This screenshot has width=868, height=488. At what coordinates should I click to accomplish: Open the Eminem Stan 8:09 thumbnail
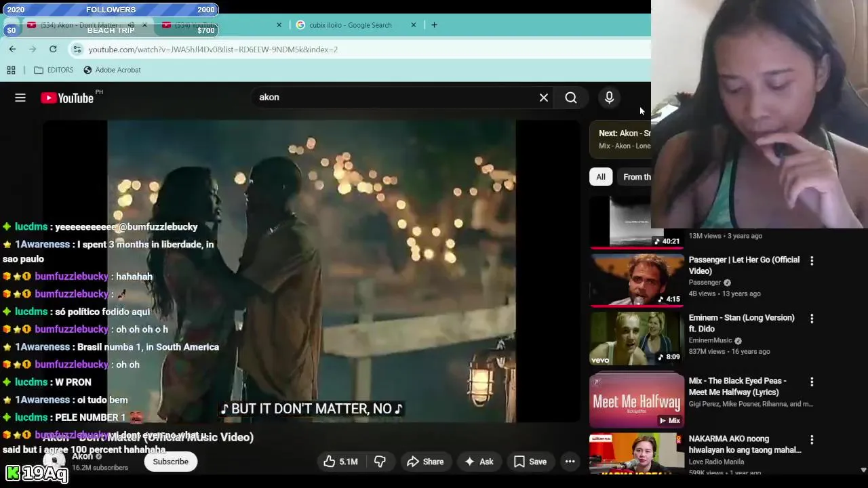pos(637,338)
